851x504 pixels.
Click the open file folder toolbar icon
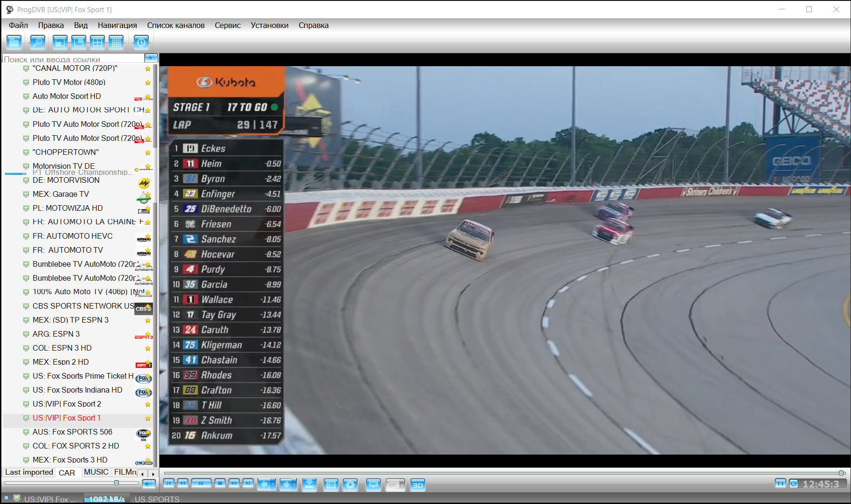point(14,42)
